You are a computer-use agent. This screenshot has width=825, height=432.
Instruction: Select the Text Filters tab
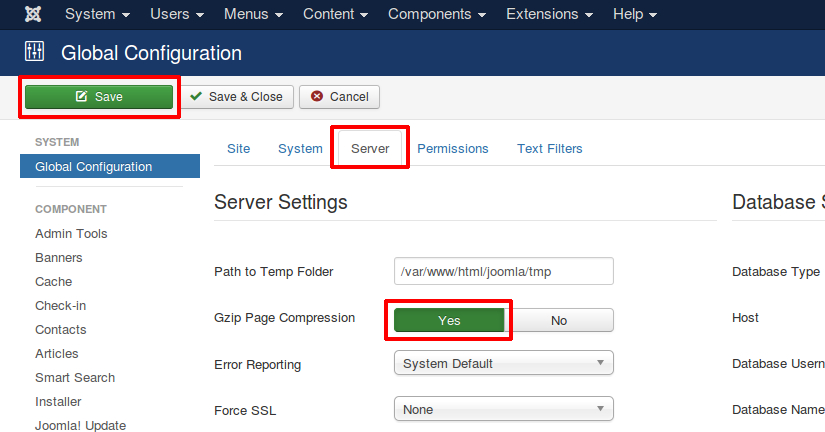[549, 149]
